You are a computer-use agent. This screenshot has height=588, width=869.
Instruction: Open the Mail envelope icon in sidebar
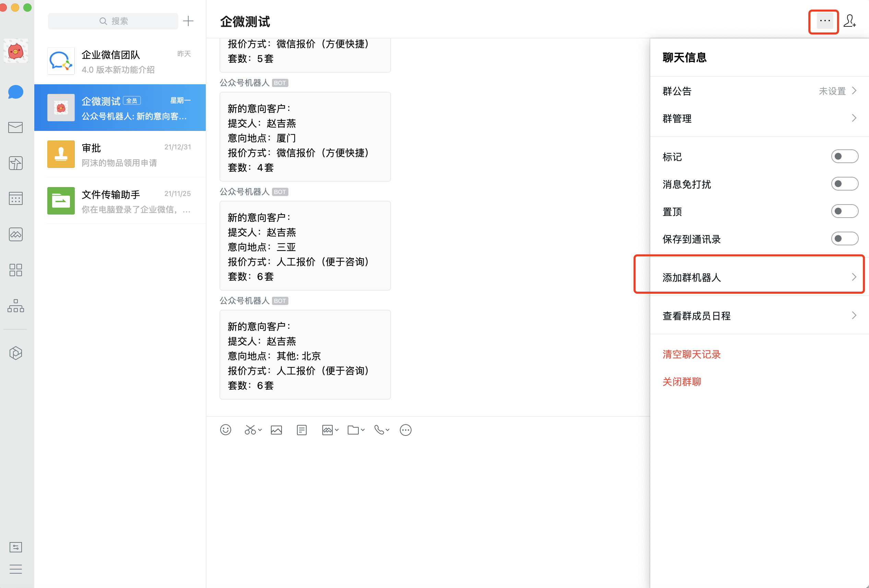click(x=16, y=127)
